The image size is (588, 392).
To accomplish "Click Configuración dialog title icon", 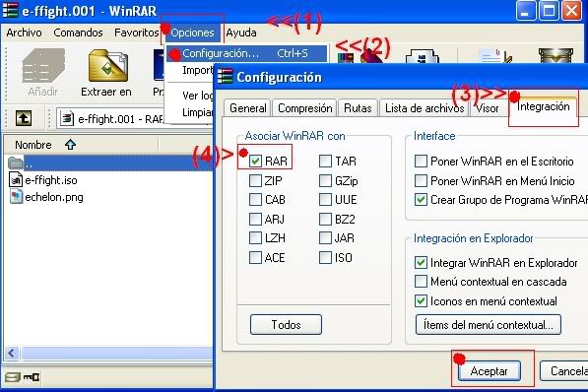I will (x=225, y=77).
